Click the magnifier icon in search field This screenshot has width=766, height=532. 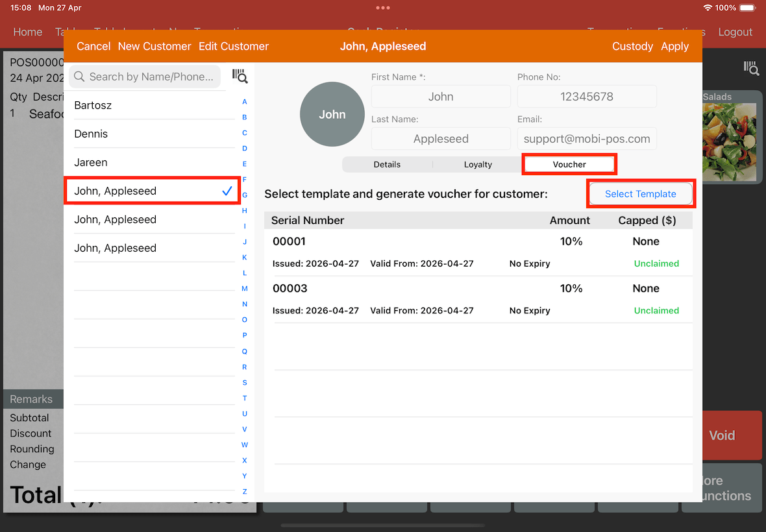pos(80,77)
